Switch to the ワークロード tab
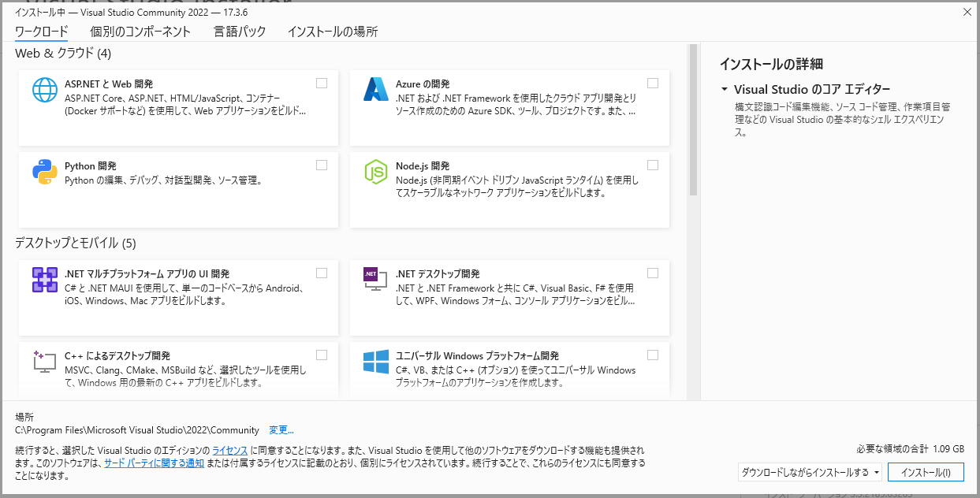The width and height of the screenshot is (980, 498). point(42,32)
